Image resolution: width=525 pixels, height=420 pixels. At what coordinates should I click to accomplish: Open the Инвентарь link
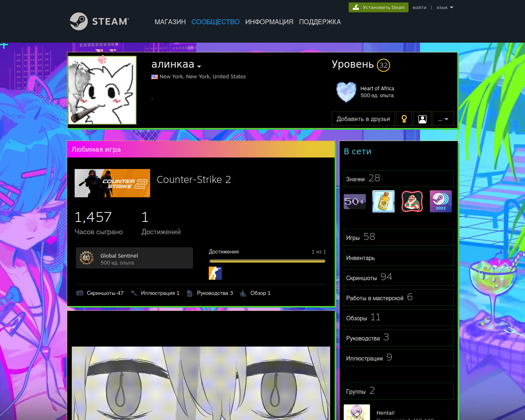click(x=399, y=258)
